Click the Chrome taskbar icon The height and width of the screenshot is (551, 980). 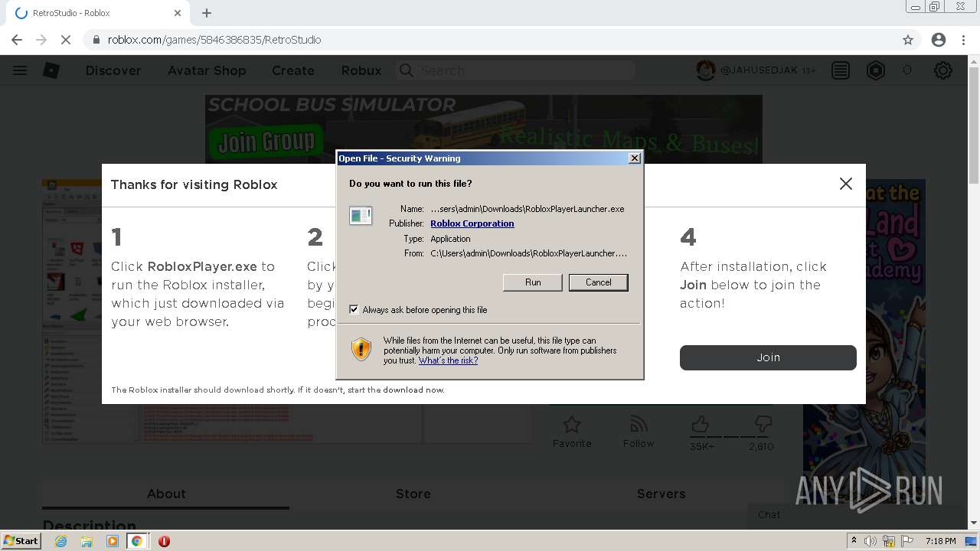point(136,541)
